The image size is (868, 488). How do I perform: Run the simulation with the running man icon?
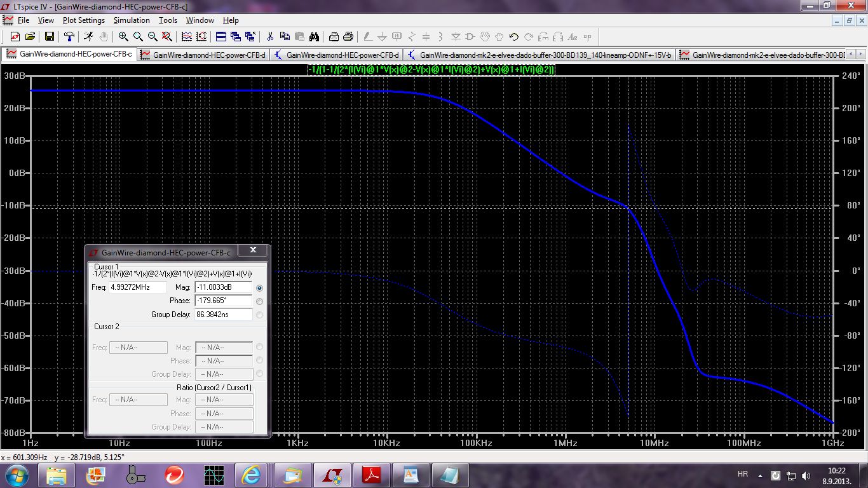[x=88, y=37]
